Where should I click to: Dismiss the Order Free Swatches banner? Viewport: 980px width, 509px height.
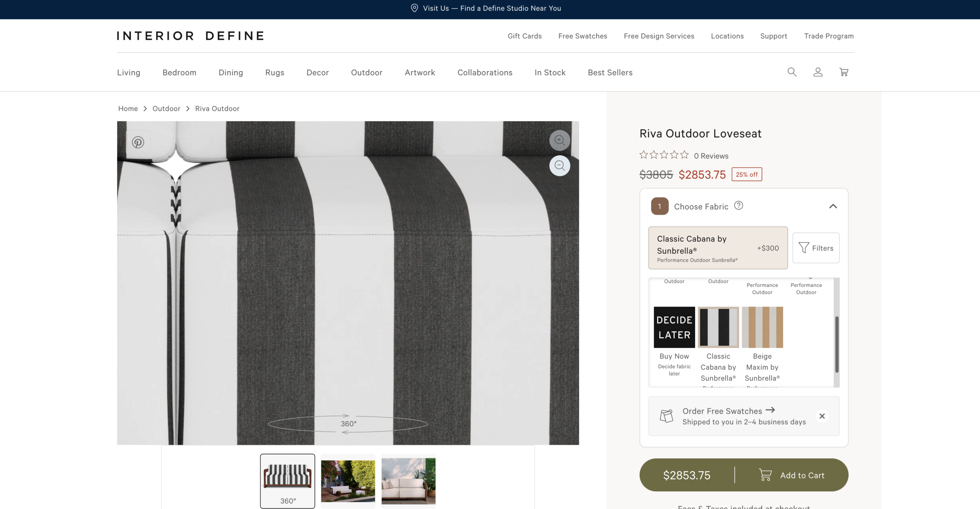click(x=822, y=416)
